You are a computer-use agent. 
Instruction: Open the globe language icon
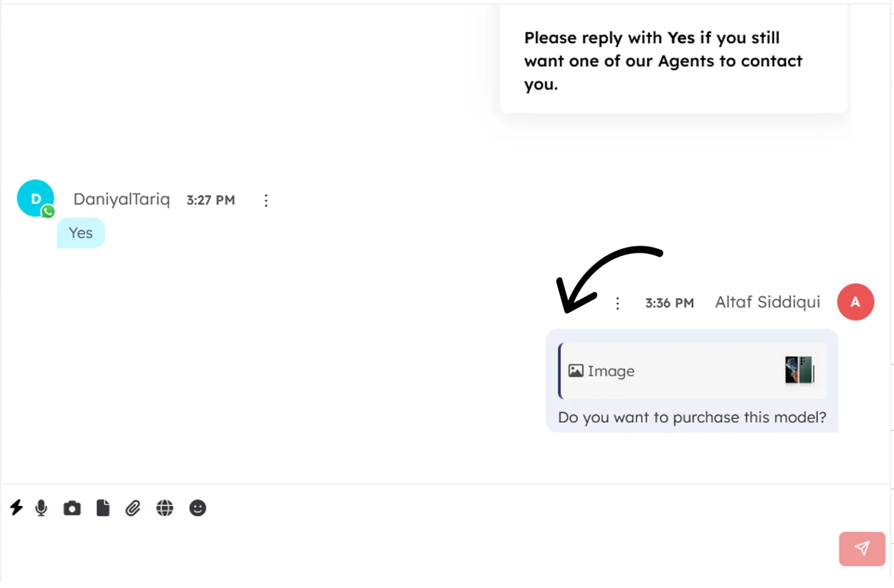pos(165,507)
